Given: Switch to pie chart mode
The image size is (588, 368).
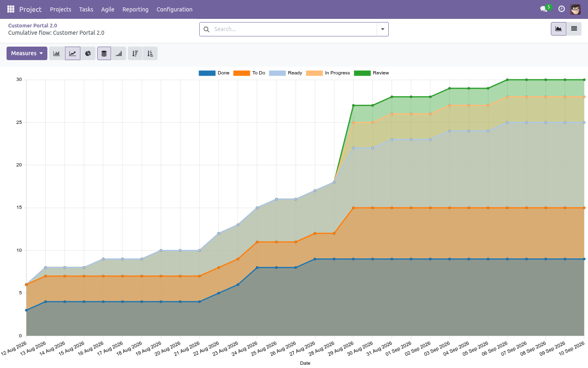Looking at the screenshot, I should click(x=88, y=54).
